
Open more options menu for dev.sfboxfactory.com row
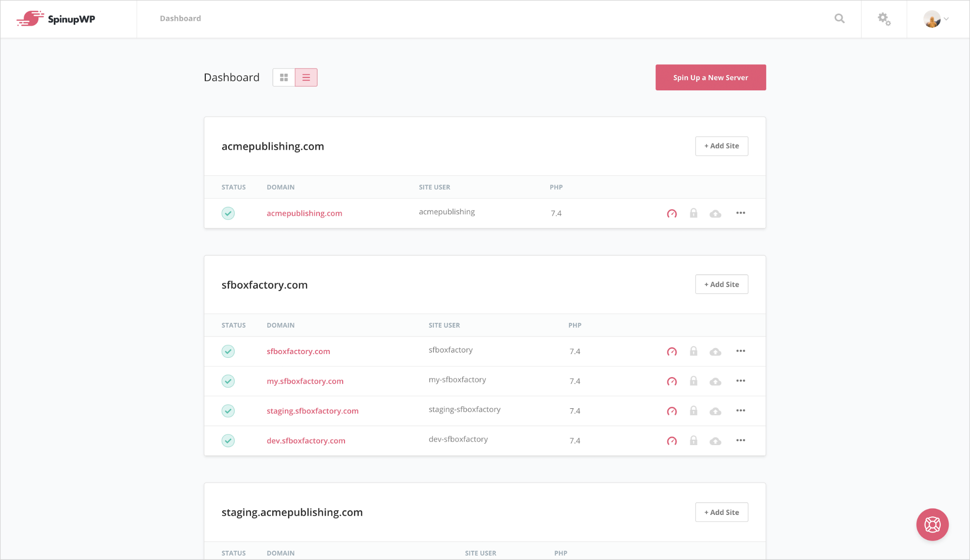(740, 440)
